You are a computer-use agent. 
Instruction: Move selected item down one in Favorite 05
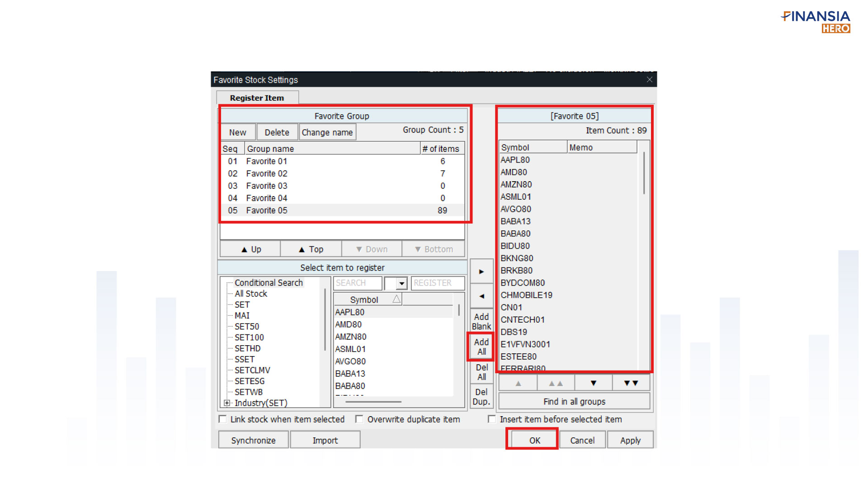(594, 383)
